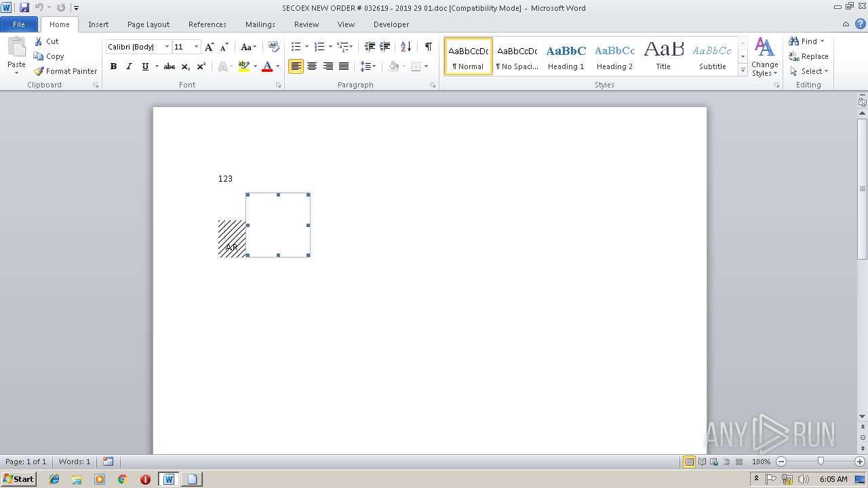The width and height of the screenshot is (868, 488).
Task: Set Center alignment
Action: tap(312, 66)
